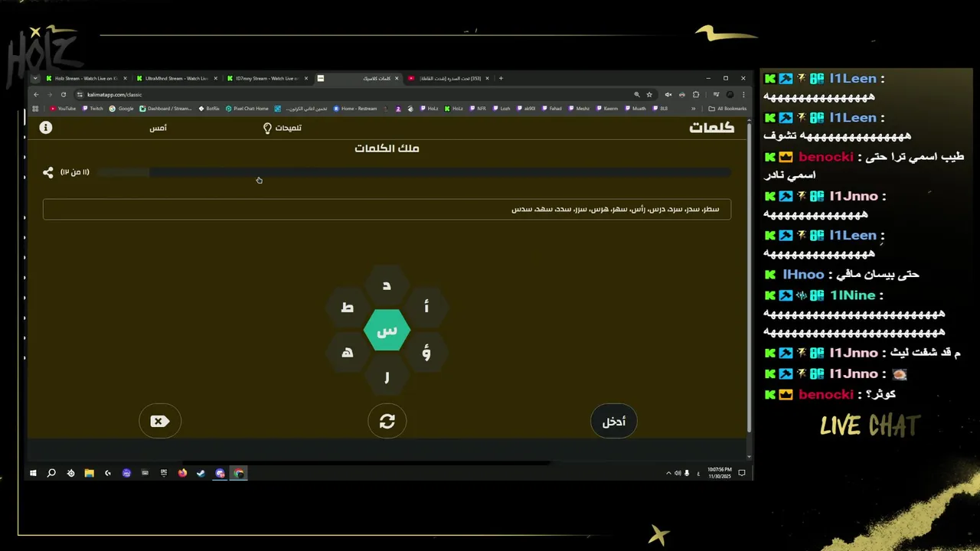Open a new browser tab
Screen dimensions: 980x551
click(x=501, y=78)
